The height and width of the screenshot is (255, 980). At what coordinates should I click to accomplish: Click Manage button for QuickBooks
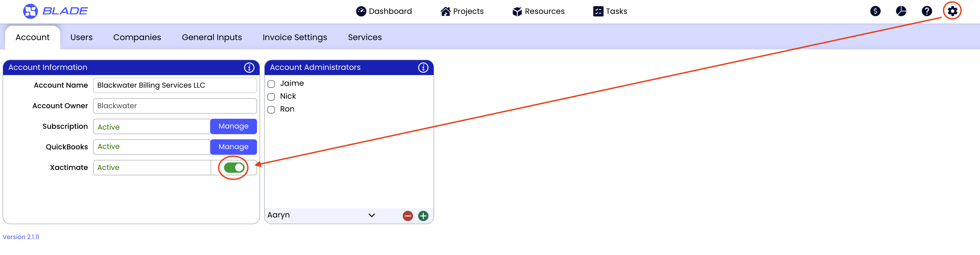[x=233, y=147]
